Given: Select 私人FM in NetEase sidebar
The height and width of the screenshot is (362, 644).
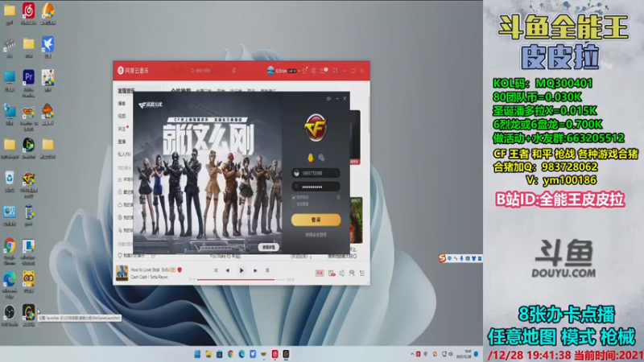Looking at the screenshot, I should (x=124, y=154).
